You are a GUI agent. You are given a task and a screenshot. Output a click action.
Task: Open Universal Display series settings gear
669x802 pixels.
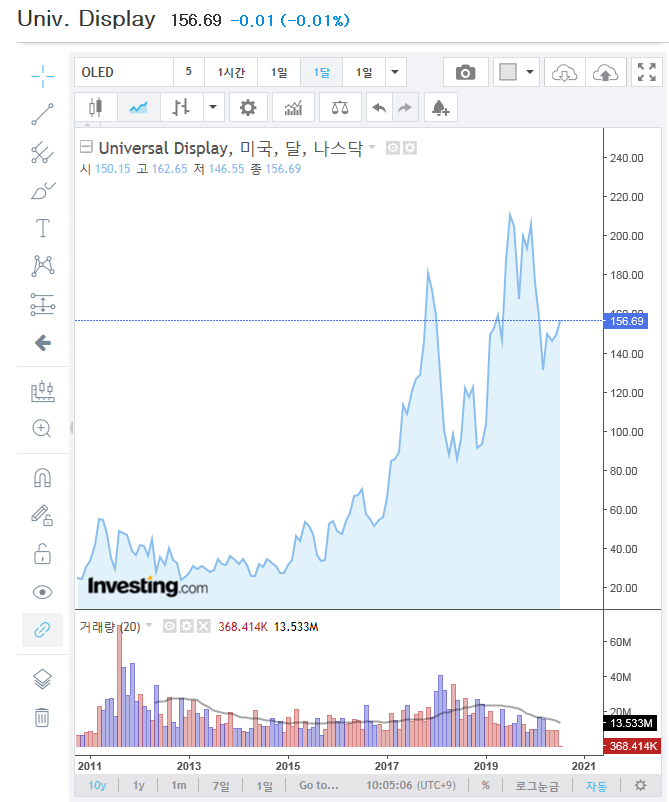[410, 148]
